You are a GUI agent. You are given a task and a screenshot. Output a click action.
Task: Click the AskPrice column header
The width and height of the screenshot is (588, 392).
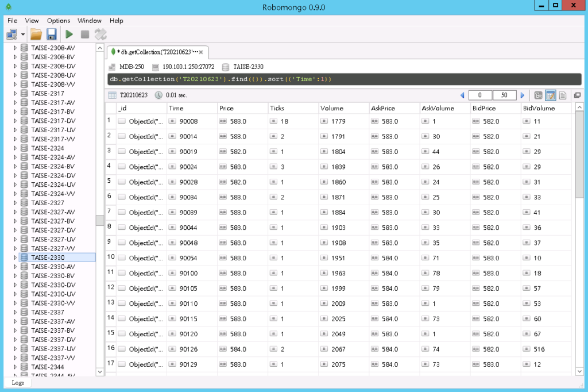pyautogui.click(x=394, y=108)
